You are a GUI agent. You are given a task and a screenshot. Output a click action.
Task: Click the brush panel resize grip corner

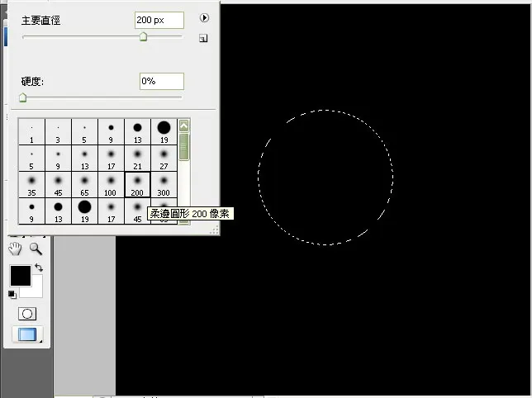point(215,230)
